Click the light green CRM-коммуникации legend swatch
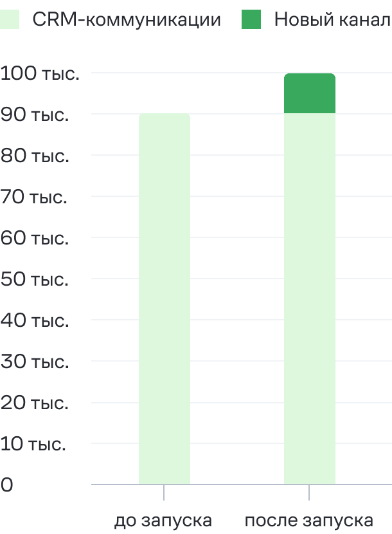This screenshot has width=392, height=534. click(x=10, y=19)
